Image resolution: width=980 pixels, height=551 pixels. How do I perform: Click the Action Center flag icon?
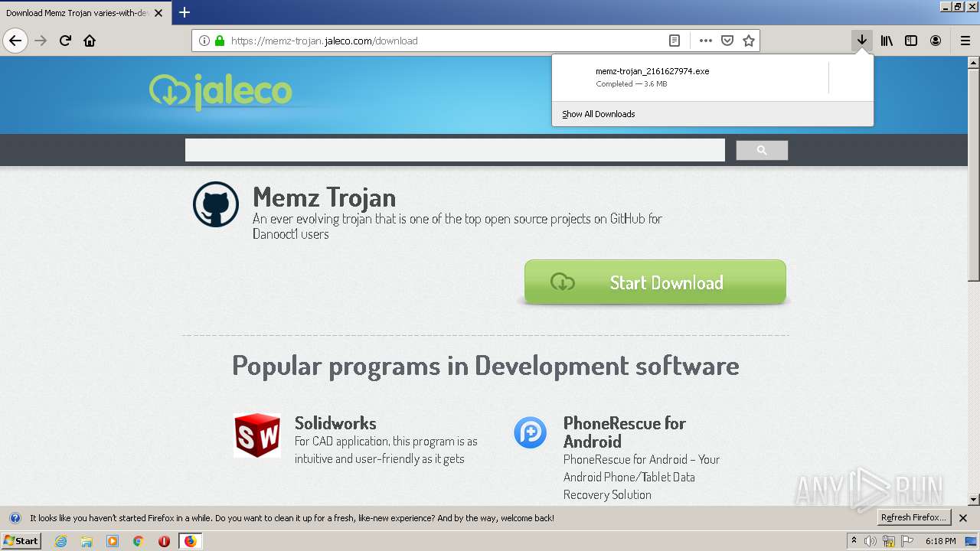pyautogui.click(x=907, y=541)
